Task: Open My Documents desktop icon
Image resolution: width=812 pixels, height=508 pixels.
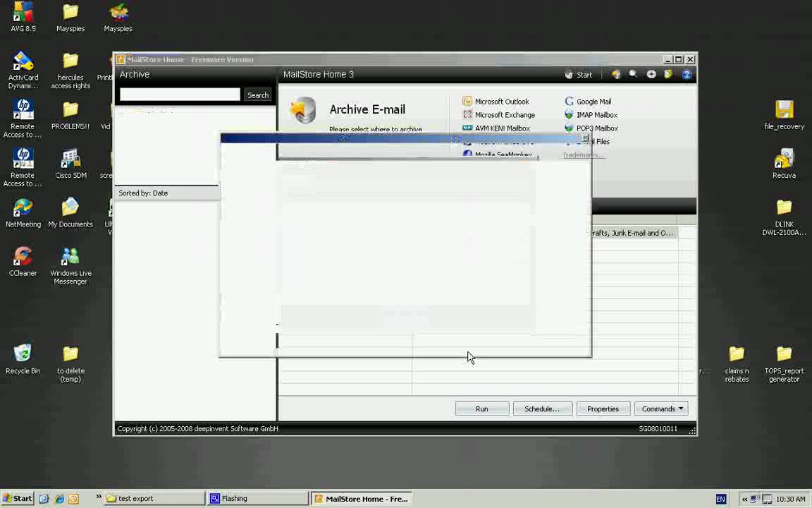Action: tap(70, 213)
